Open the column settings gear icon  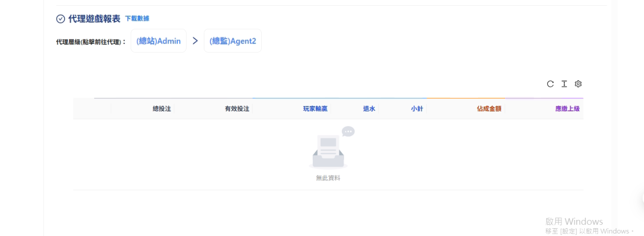(578, 84)
